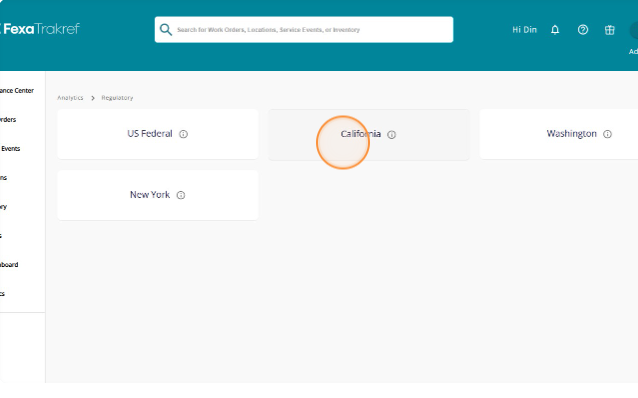Go to Analytics in the breadcrumb
Viewport: 638px width, 398px height.
point(70,98)
